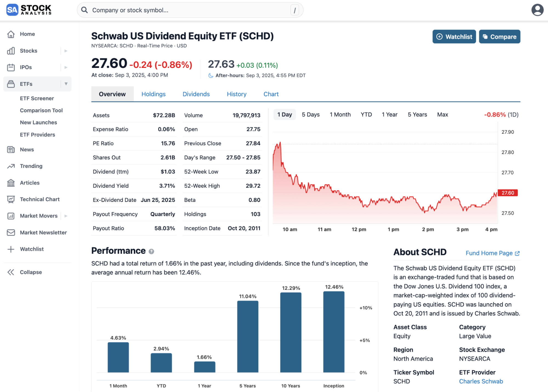The image size is (548, 392).
Task: Click the Day's Range 27.50 - 27.85
Action: (243, 158)
